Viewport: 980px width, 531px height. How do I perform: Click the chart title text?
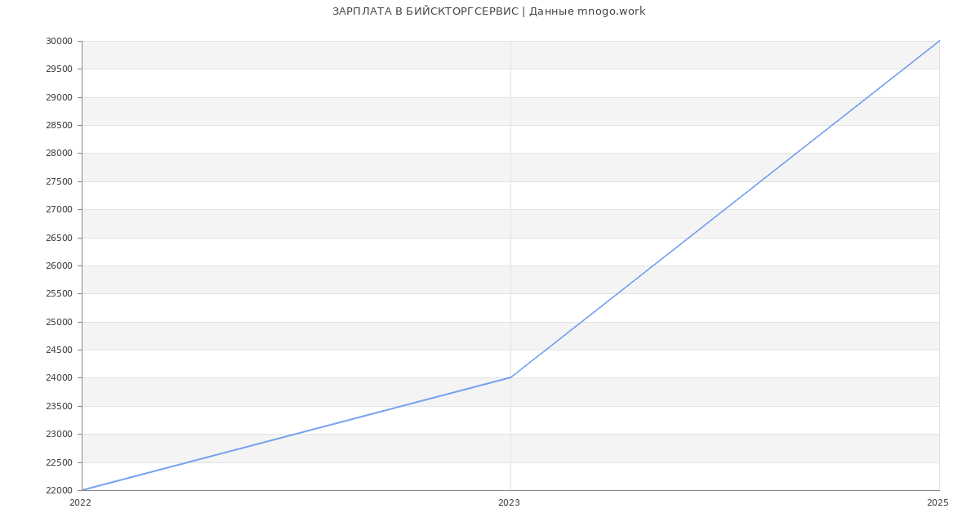point(488,11)
